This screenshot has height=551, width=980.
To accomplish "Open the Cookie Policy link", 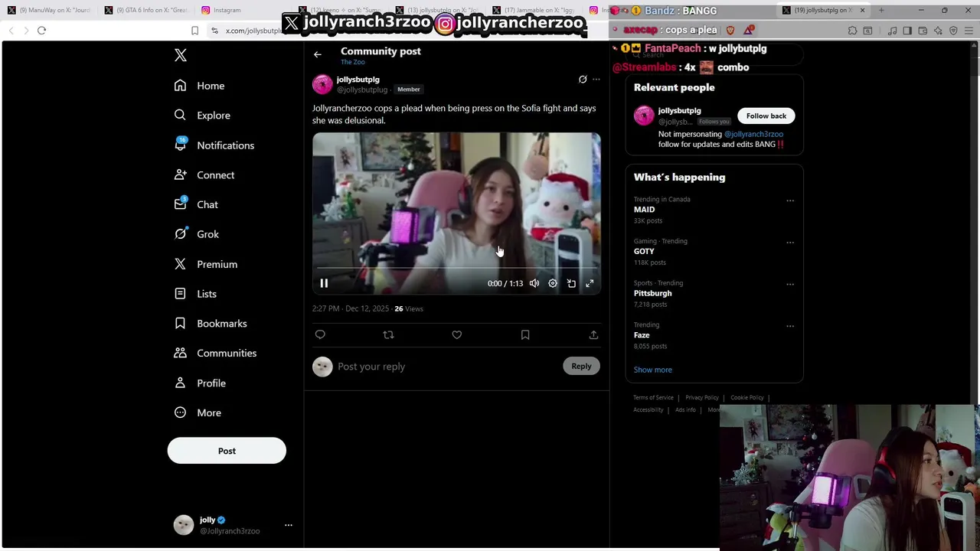I will [x=746, y=397].
